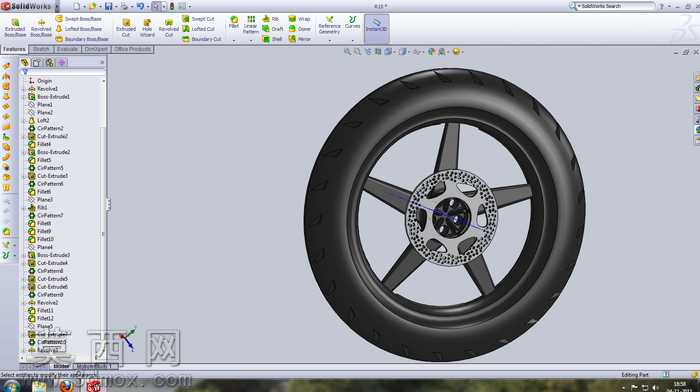
Task: Switch to the Office Products tab
Action: coord(133,49)
